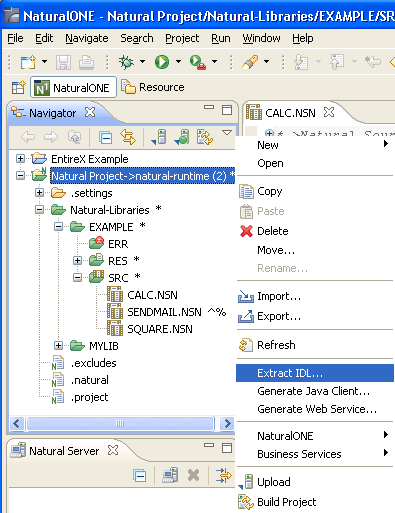Collapse the Natural Project node
The image size is (395, 513).
coord(20,176)
